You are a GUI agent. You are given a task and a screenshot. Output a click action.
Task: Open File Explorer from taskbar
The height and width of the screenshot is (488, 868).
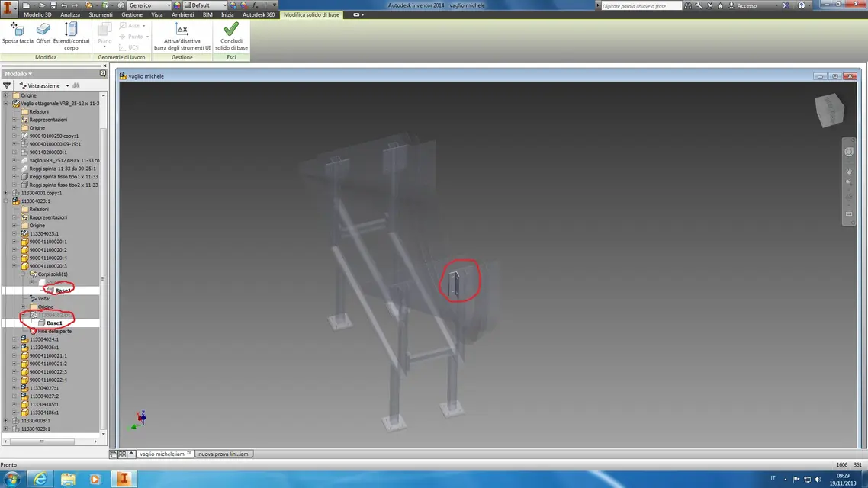click(68, 479)
